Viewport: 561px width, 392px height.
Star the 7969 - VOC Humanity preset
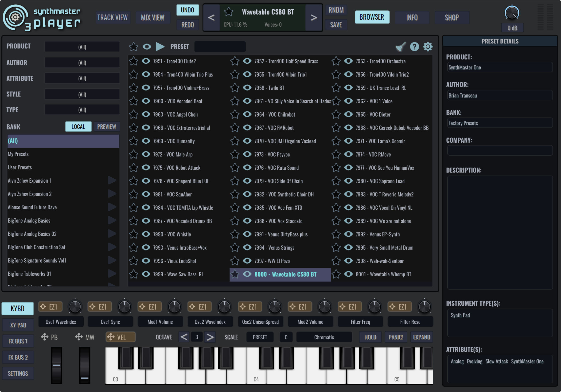[x=134, y=141]
